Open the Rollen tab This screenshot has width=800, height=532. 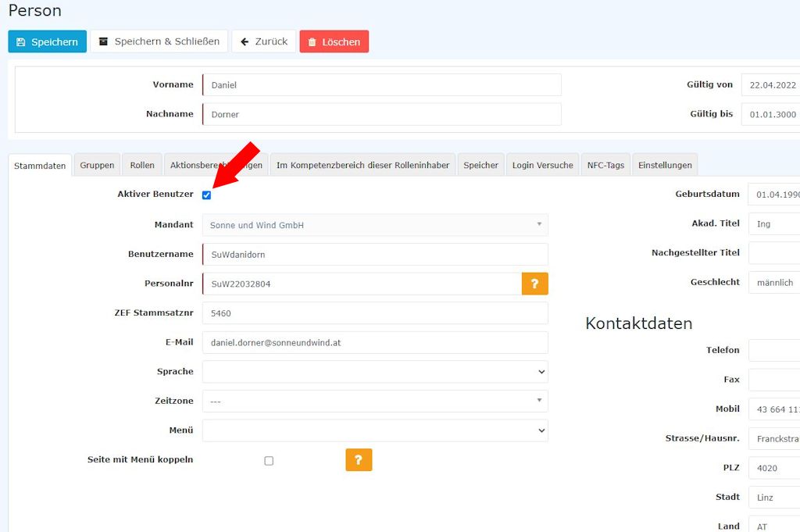pyautogui.click(x=142, y=165)
